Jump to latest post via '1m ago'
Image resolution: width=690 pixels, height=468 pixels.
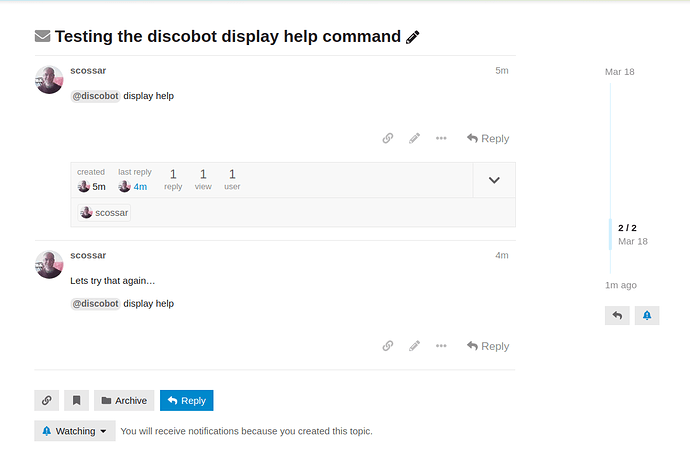(x=621, y=285)
